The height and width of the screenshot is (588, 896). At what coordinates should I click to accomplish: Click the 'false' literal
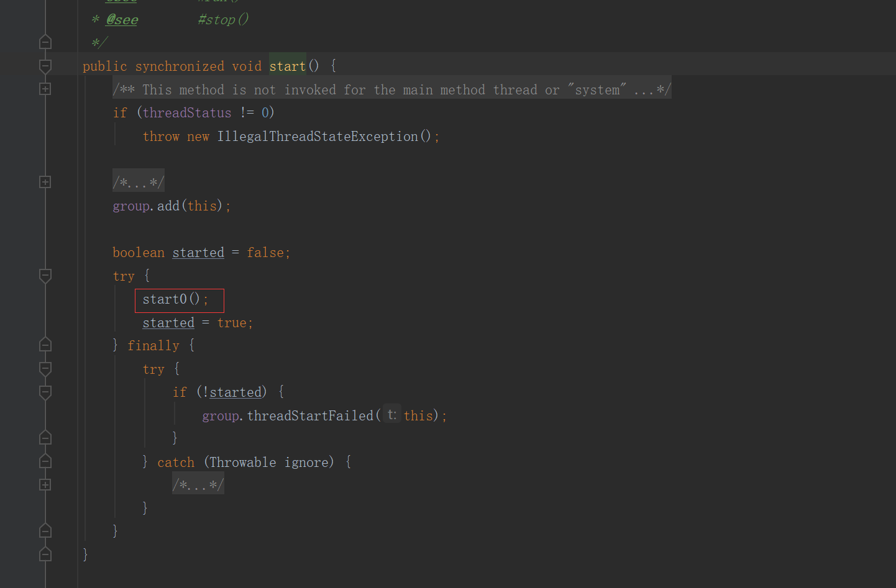tap(265, 252)
